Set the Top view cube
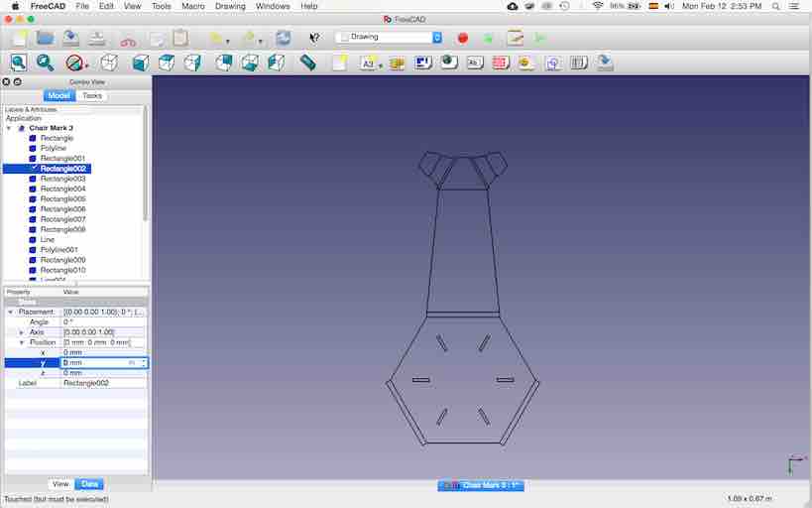The image size is (812, 508). [167, 63]
